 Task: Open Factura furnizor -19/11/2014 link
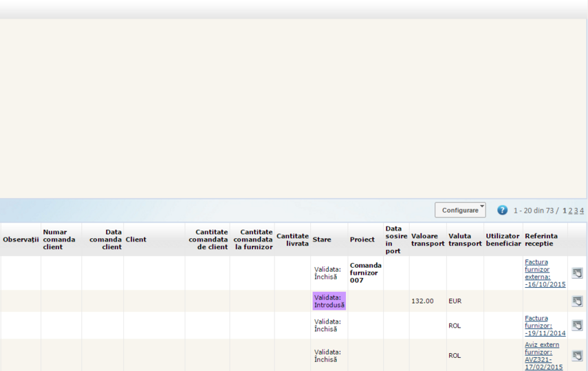tap(545, 326)
